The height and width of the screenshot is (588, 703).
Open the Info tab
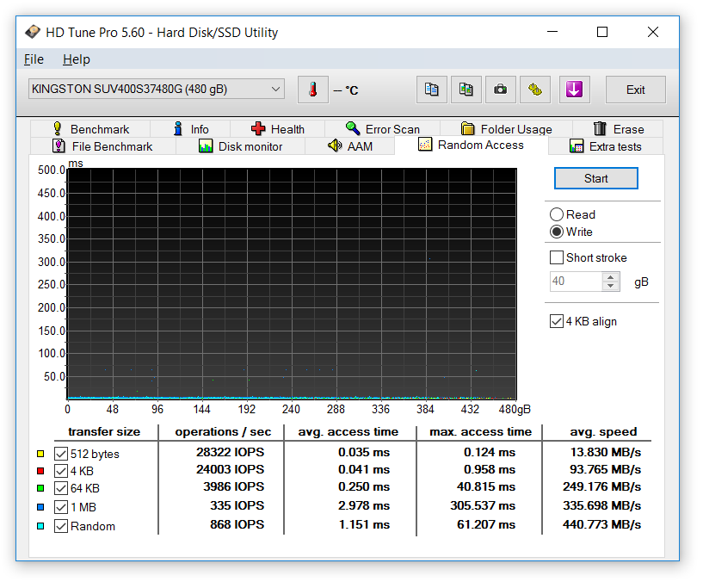coord(190,129)
